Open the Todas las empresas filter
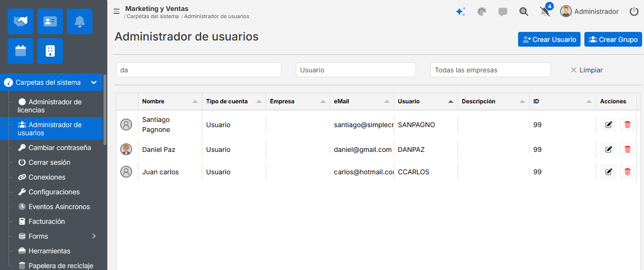 [x=490, y=70]
